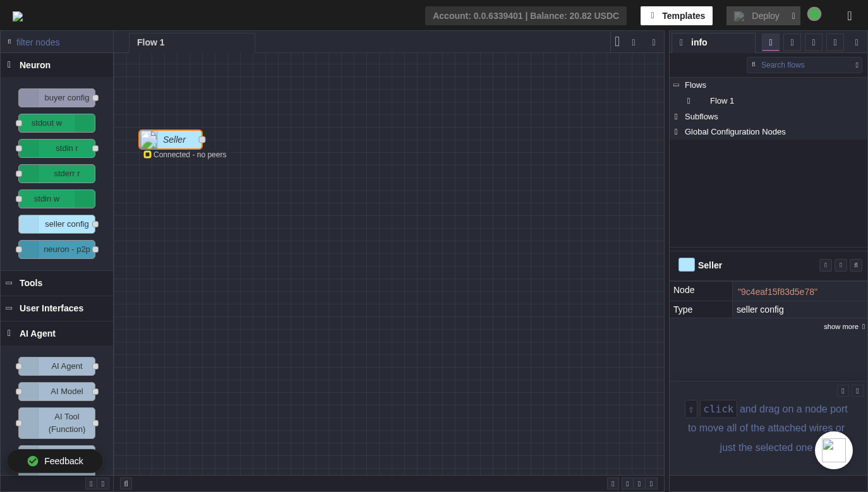Collapse the Flows tree section

(x=676, y=85)
